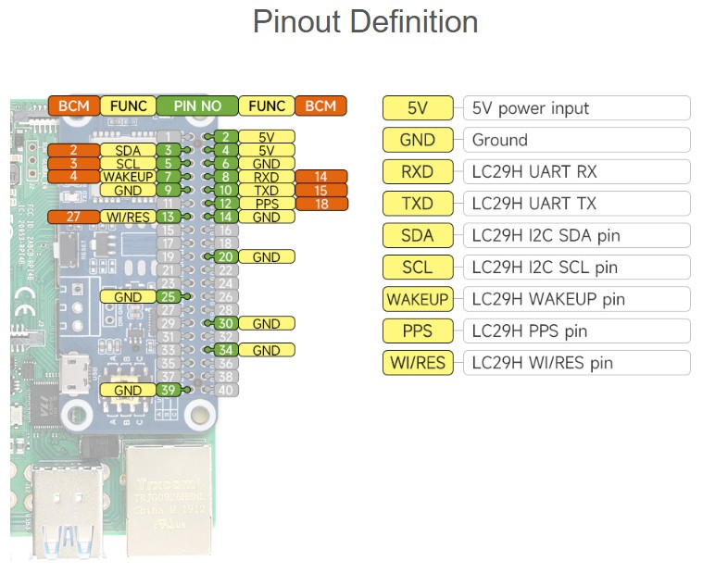The height and width of the screenshot is (586, 728).
Task: Click the SCL label next to pin 5
Action: click(x=128, y=164)
